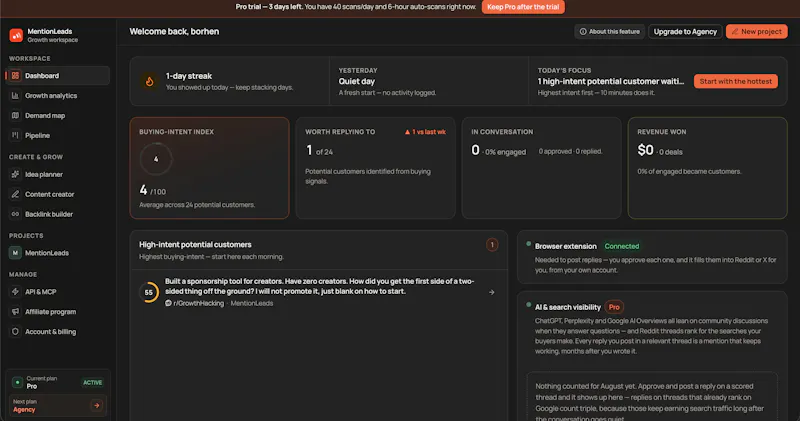Image resolution: width=800 pixels, height=421 pixels.
Task: Click the Next plan Agency arrow icon
Action: (96, 405)
